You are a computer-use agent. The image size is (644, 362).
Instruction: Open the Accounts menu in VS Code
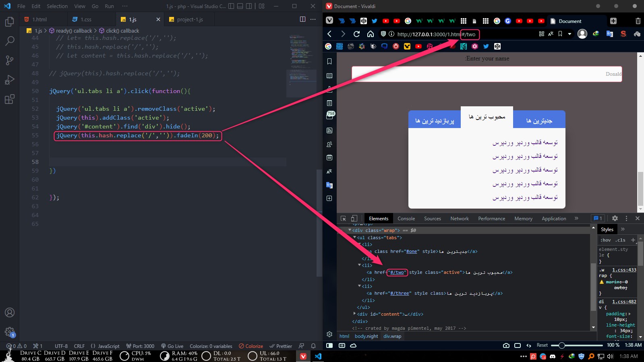9,312
